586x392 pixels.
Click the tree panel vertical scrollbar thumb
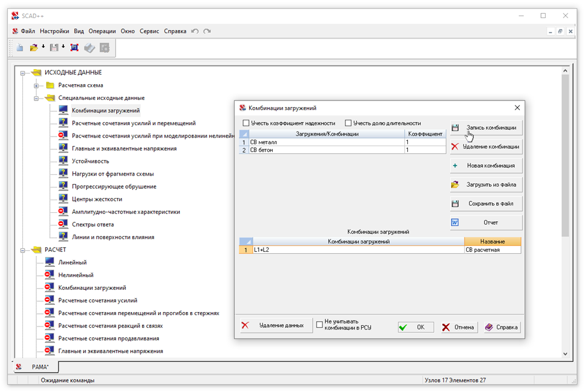565,155
